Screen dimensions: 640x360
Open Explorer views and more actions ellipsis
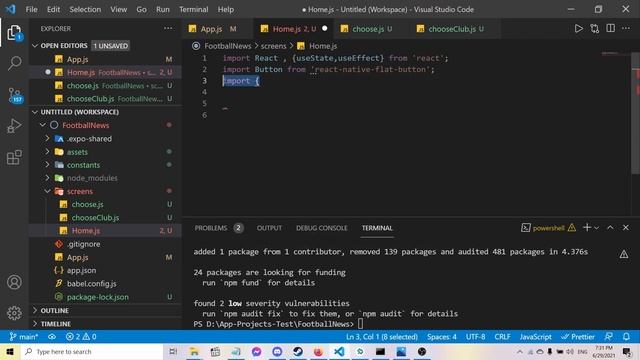point(168,28)
